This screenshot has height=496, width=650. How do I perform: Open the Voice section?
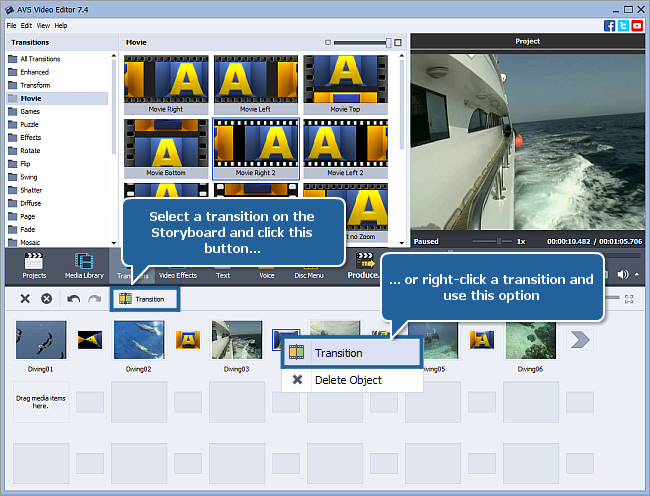(x=267, y=275)
